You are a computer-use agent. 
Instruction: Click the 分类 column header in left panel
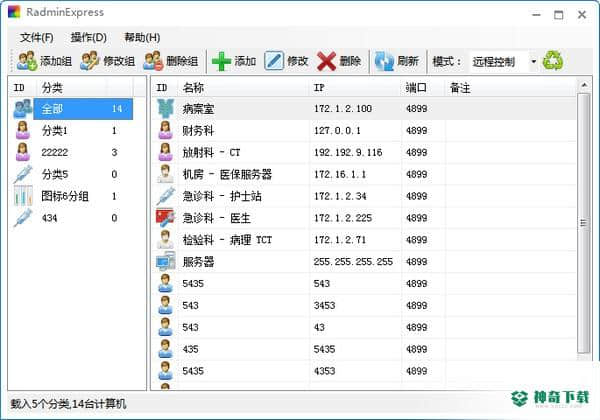click(x=71, y=88)
